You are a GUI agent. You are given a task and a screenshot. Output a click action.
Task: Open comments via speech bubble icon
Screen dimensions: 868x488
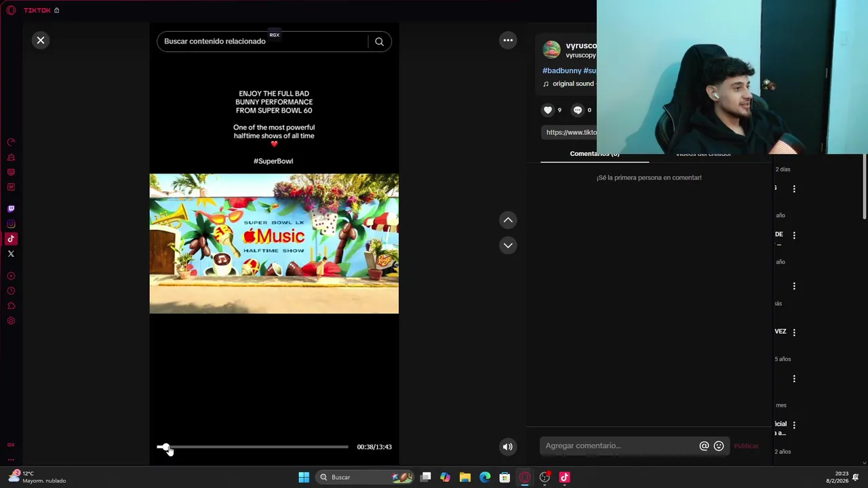[x=578, y=110]
